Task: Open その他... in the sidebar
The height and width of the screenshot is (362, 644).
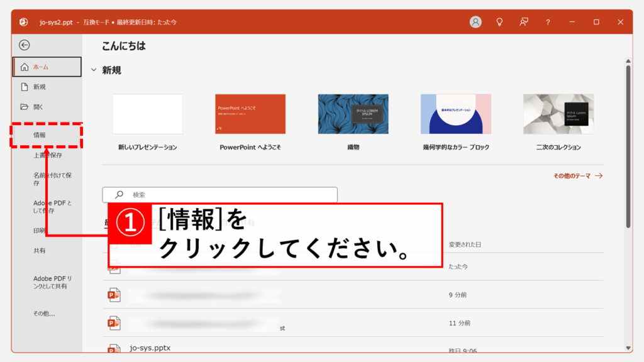Action: [44, 314]
